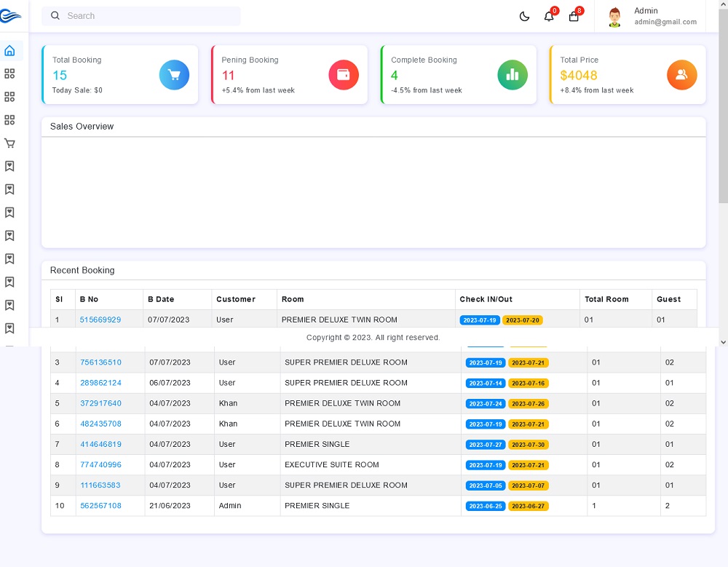Click the notification bell icon
This screenshot has width=728, height=567.
click(549, 17)
